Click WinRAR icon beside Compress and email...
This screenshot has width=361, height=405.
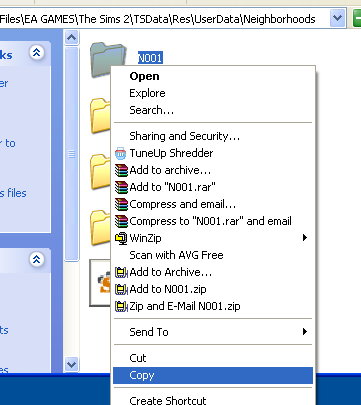click(121, 204)
